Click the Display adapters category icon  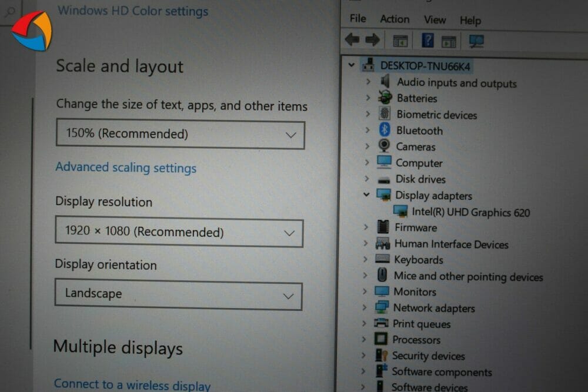coord(383,195)
